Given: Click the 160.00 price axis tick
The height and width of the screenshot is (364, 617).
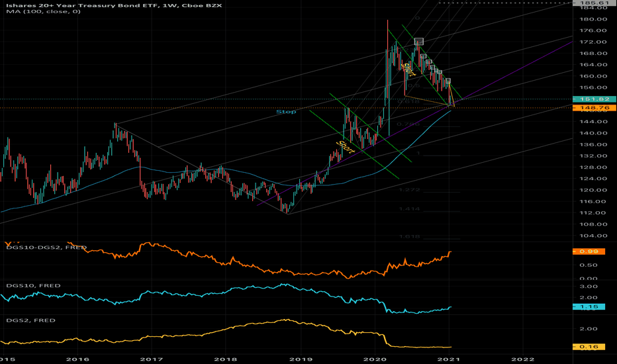Looking at the screenshot, I should tap(593, 76).
